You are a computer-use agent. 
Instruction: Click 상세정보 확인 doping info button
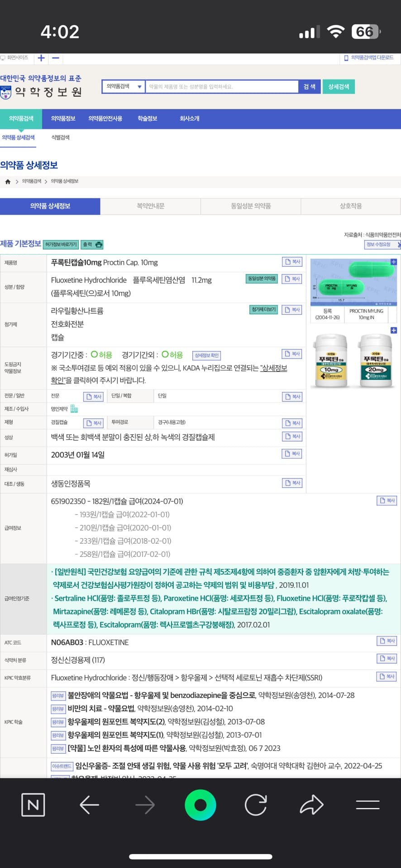(207, 355)
